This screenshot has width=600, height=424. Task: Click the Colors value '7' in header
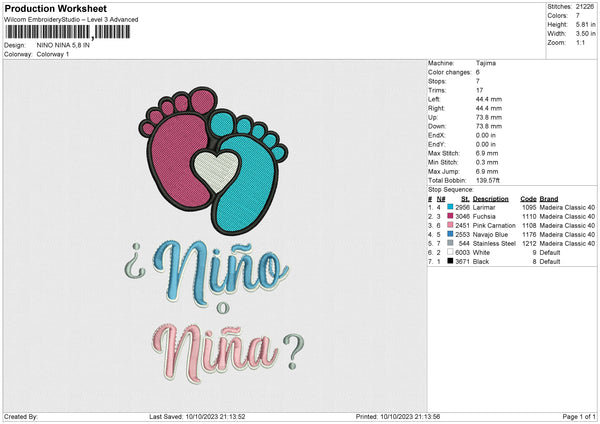point(578,16)
